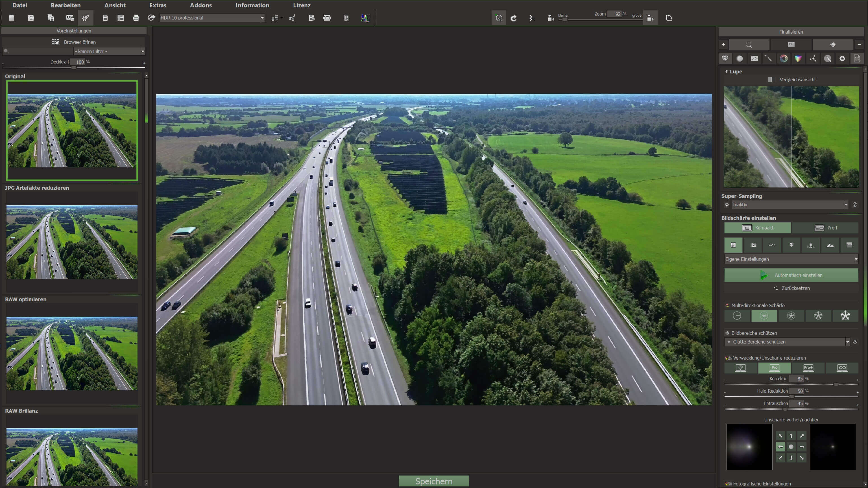Click the RAW settings toolbar icon

(x=70, y=18)
